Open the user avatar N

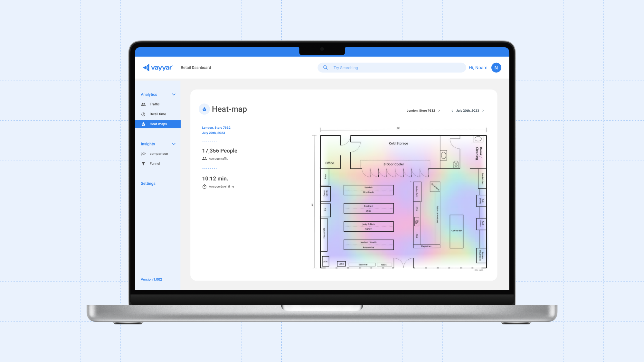click(x=496, y=68)
